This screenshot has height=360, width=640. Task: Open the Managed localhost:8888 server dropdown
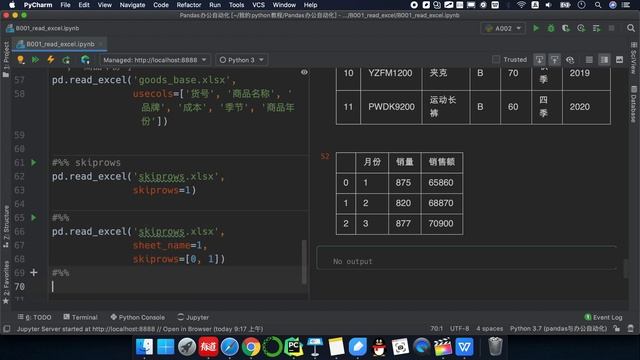pyautogui.click(x=155, y=60)
